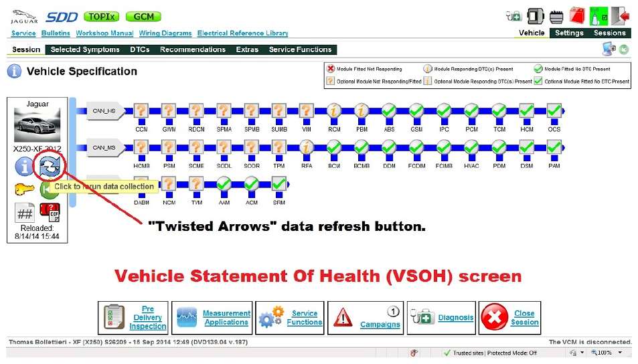Open the Bulletins link
Screen dimensions: 638x364
[x=56, y=33]
